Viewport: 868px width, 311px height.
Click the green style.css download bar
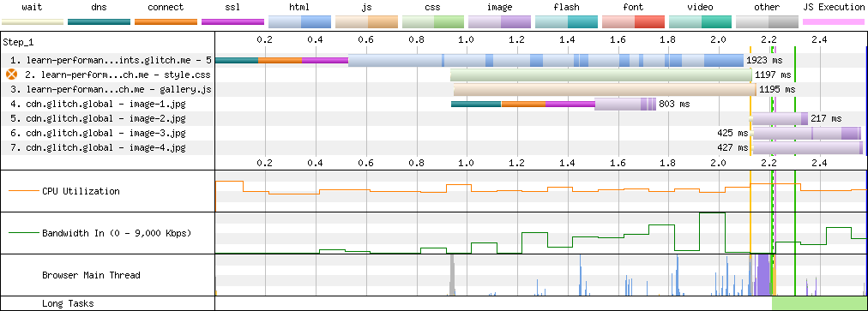click(x=601, y=75)
